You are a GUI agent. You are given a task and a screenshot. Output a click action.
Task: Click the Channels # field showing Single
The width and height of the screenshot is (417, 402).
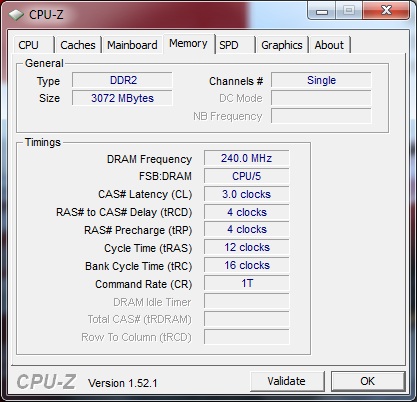pyautogui.click(x=321, y=80)
